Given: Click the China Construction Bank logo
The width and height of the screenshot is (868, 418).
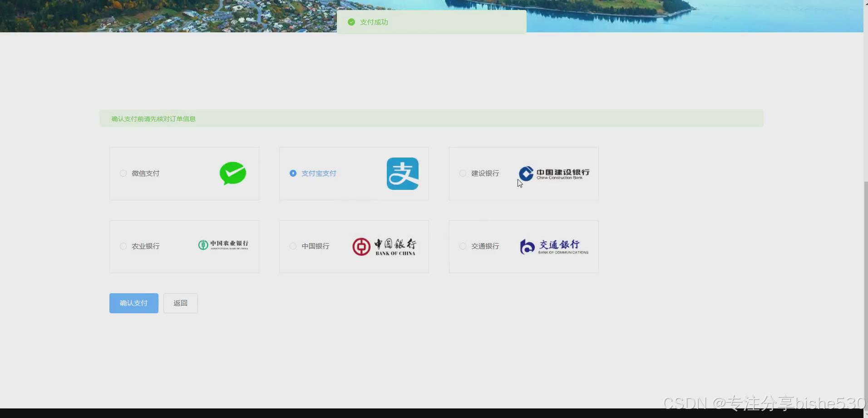Looking at the screenshot, I should 554,173.
